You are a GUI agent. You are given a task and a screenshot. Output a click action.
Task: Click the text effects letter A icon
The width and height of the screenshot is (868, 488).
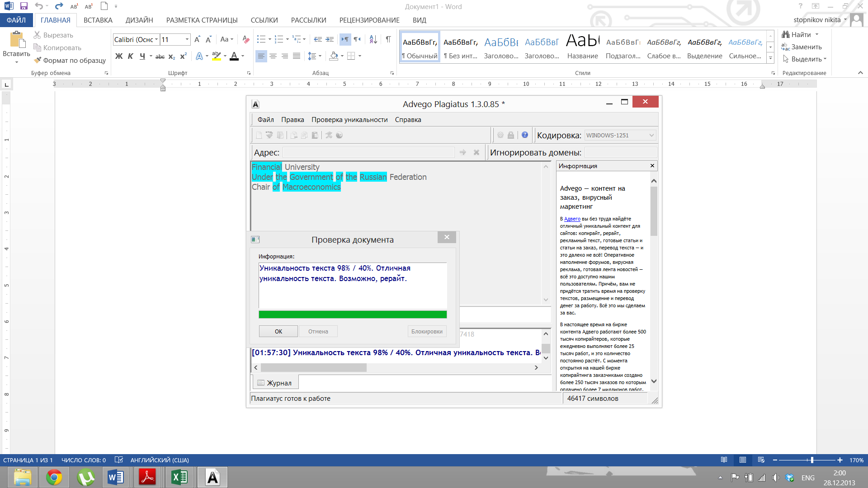coord(199,56)
